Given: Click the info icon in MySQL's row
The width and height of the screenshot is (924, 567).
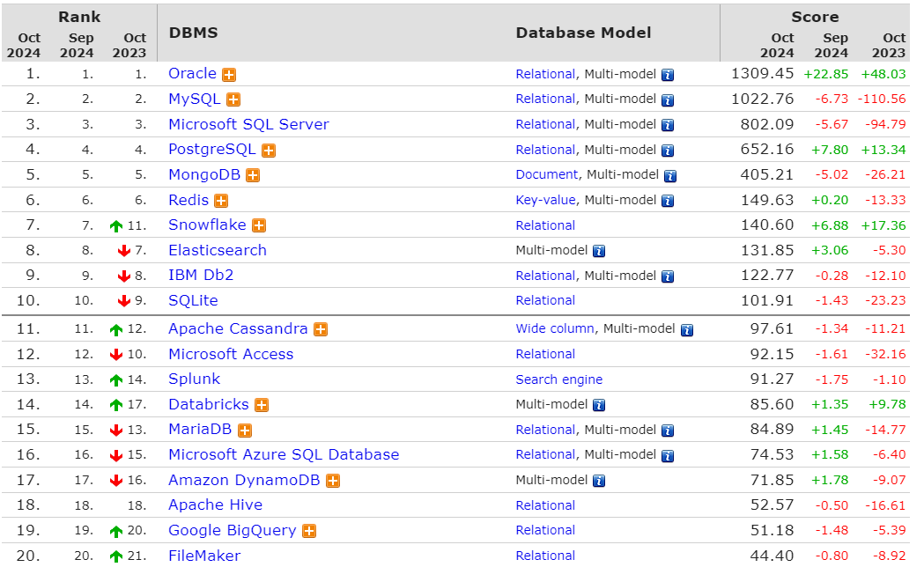Looking at the screenshot, I should [668, 100].
